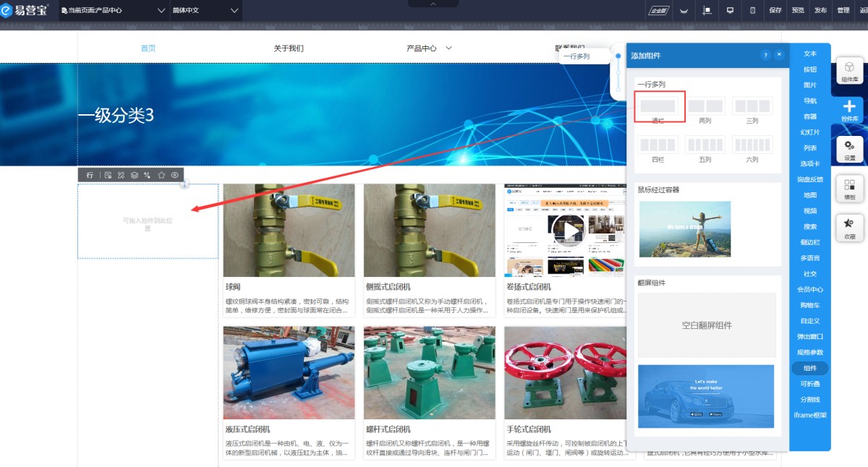Expand the 产品中心 nav menu chevron
Image resolution: width=868 pixels, height=467 pixels.
(x=448, y=48)
